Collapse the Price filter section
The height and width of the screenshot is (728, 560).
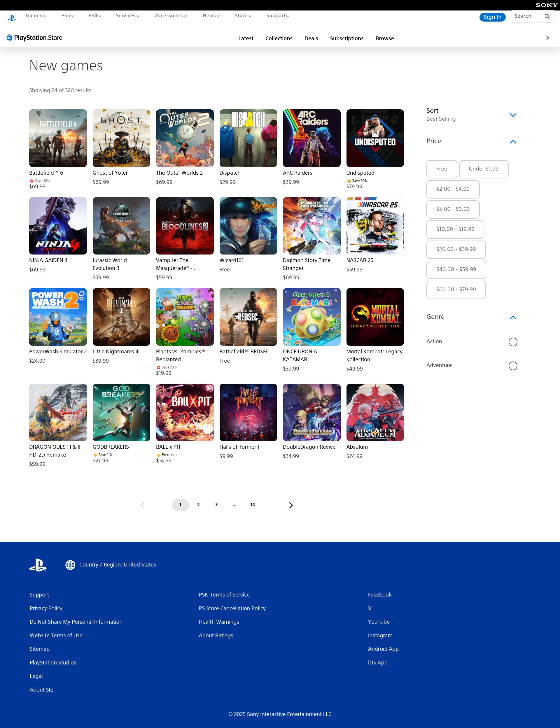[513, 142]
